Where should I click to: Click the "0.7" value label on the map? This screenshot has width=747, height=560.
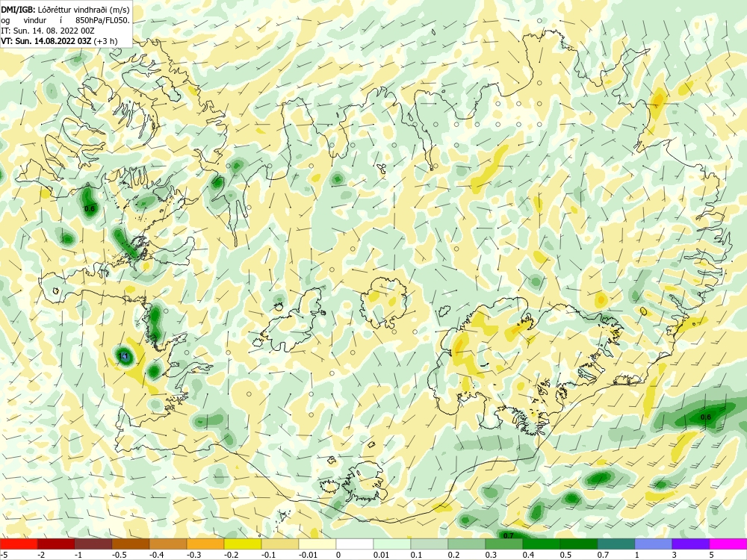tap(509, 535)
